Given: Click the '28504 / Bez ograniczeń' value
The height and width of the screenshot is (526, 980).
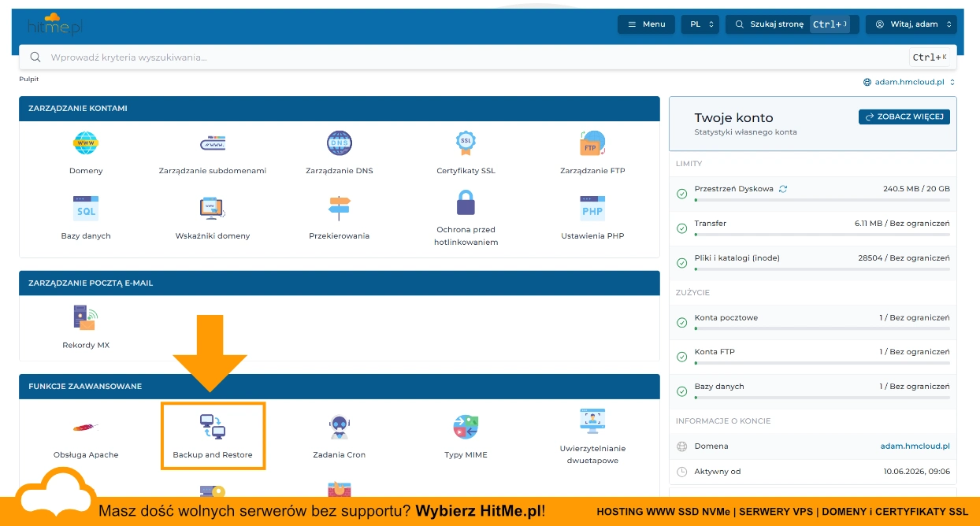Looking at the screenshot, I should click(904, 257).
